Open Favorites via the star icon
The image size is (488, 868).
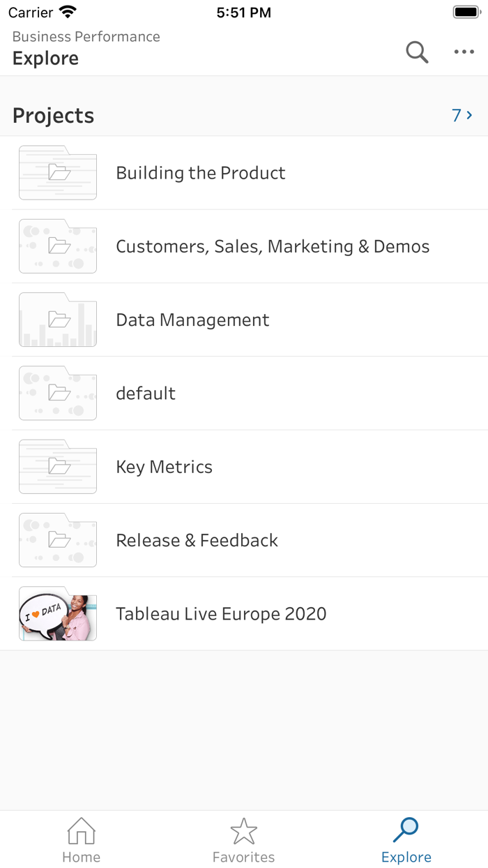pyautogui.click(x=244, y=831)
